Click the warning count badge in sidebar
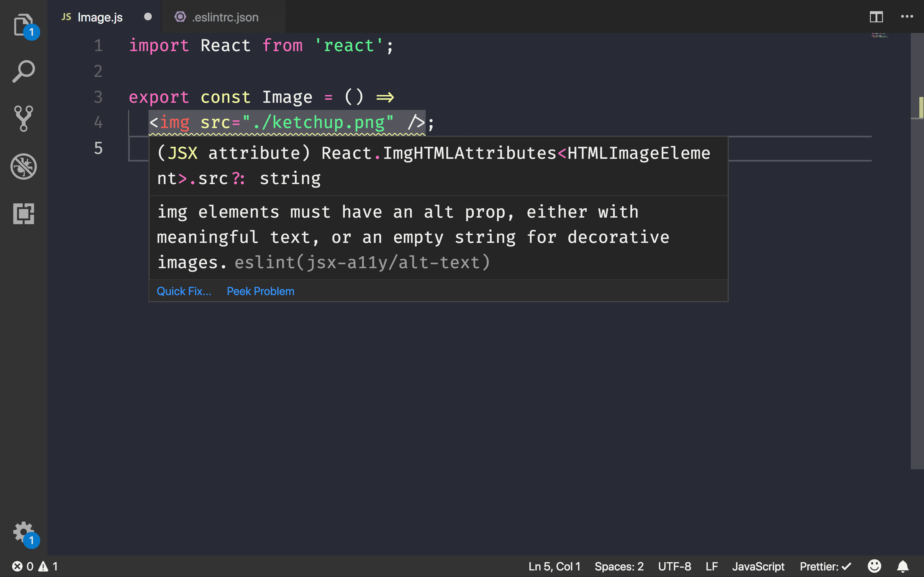Screen dimensions: 924x577 tap(49, 566)
